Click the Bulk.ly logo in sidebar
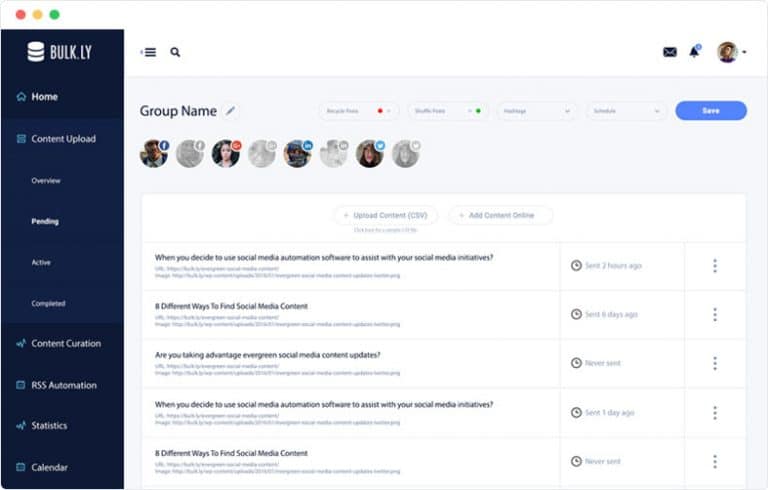This screenshot has height=490, width=768. [x=61, y=52]
